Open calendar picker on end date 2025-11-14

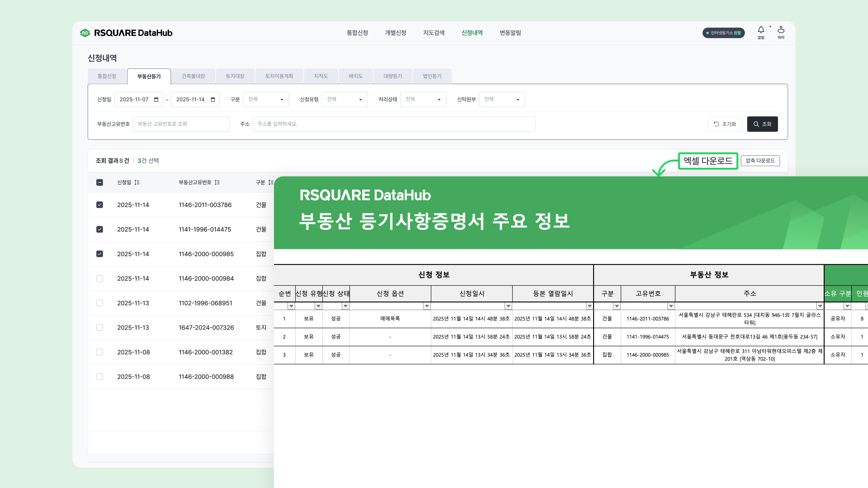pos(213,100)
